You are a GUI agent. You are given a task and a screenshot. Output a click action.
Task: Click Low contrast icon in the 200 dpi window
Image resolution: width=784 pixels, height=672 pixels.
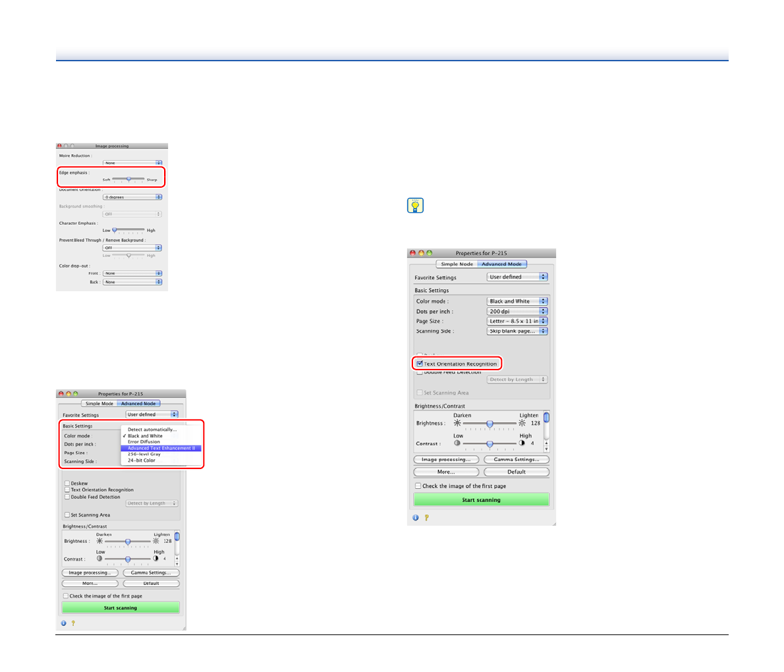pos(457,443)
